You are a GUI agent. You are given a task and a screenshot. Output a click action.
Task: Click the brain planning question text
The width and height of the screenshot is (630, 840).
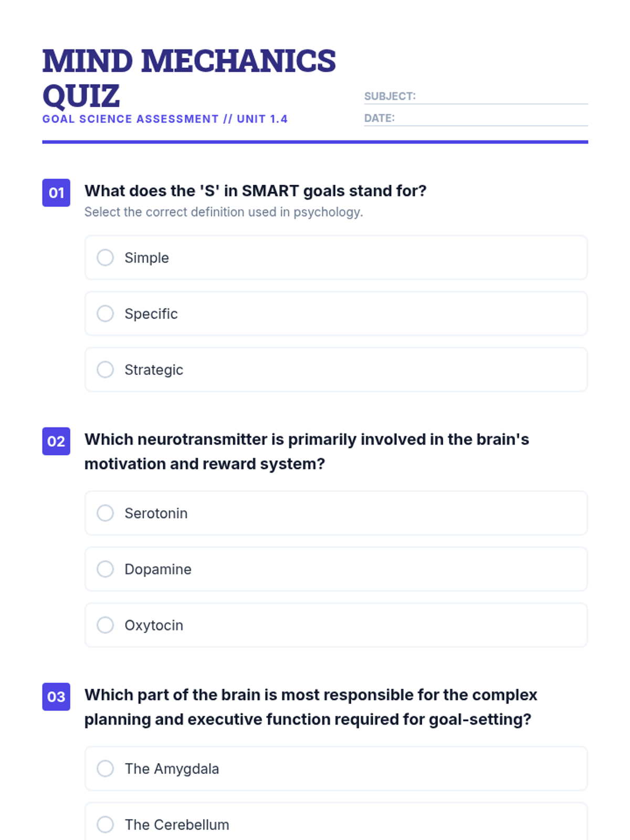tap(311, 707)
